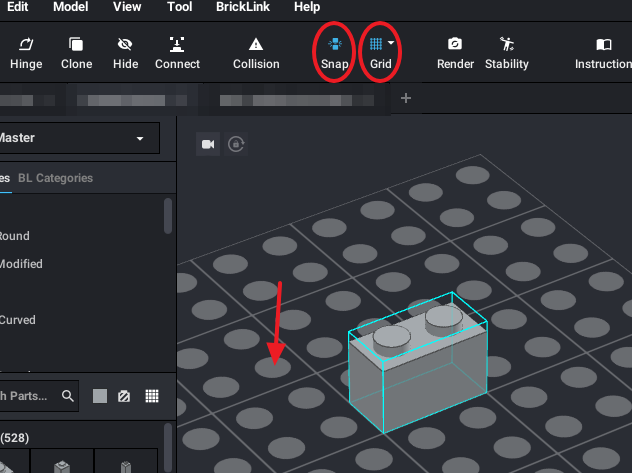
Task: Select the 1x2 brick in viewport
Action: (x=418, y=363)
